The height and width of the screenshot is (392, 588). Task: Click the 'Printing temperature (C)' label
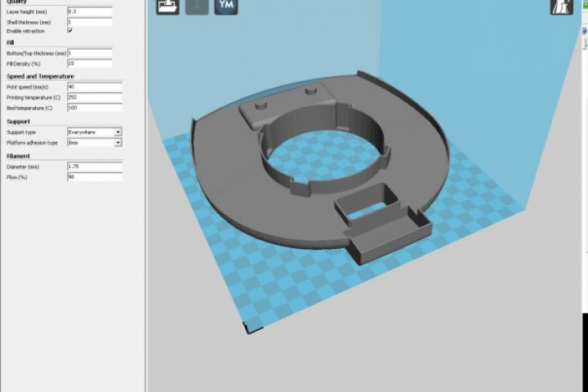click(33, 97)
